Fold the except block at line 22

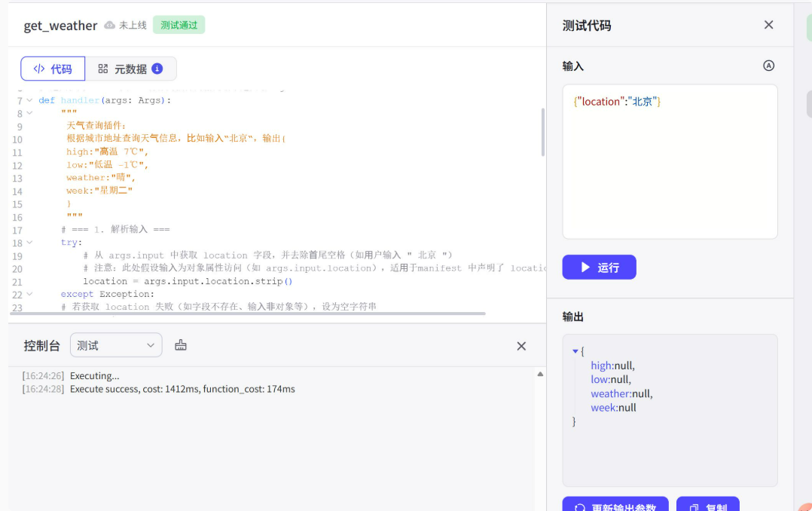pos(29,294)
